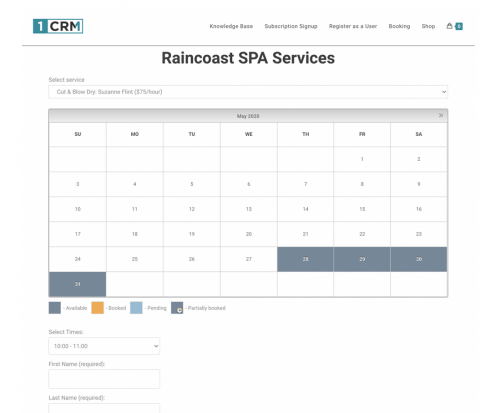Click date 22 in the calendar
500x413 pixels.
click(362, 234)
